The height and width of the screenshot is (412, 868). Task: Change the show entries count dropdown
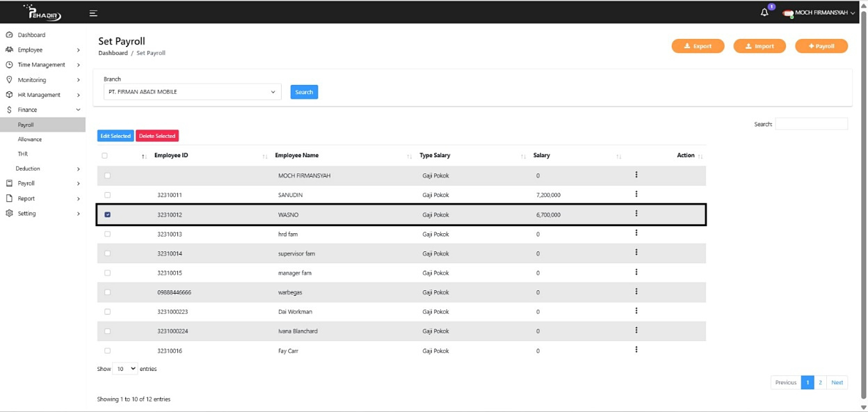tap(125, 369)
